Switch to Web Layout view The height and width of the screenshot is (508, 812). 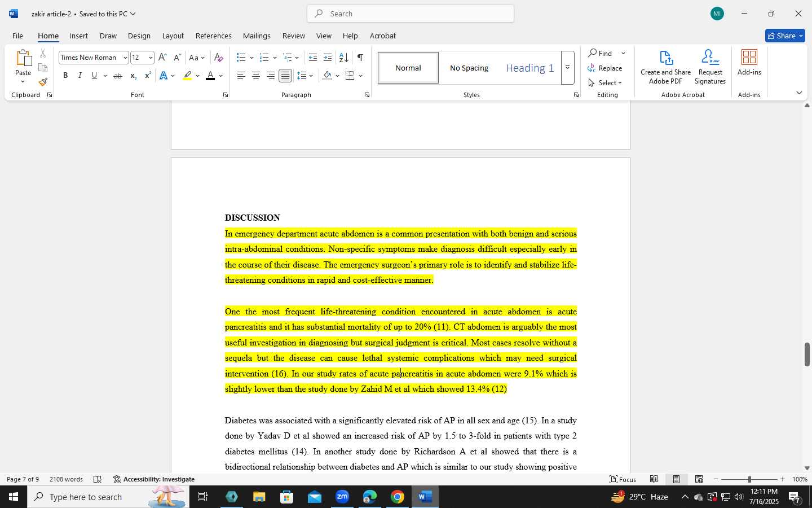click(699, 479)
